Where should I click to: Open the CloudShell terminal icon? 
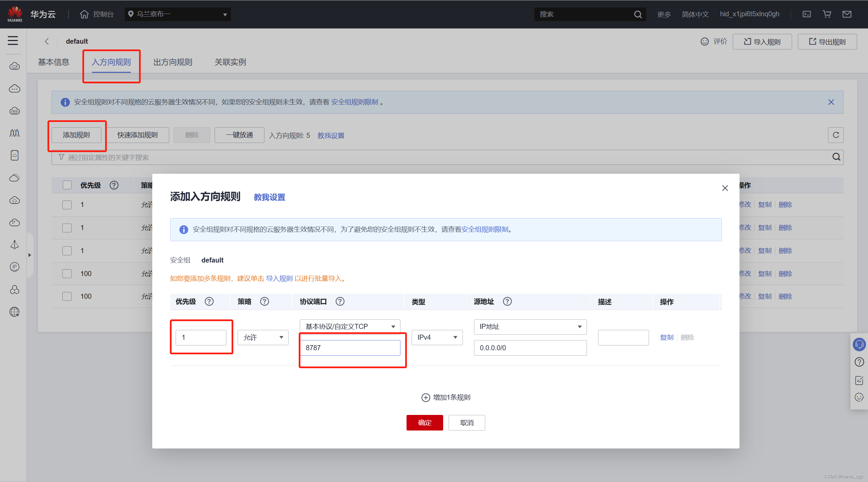[x=807, y=14]
